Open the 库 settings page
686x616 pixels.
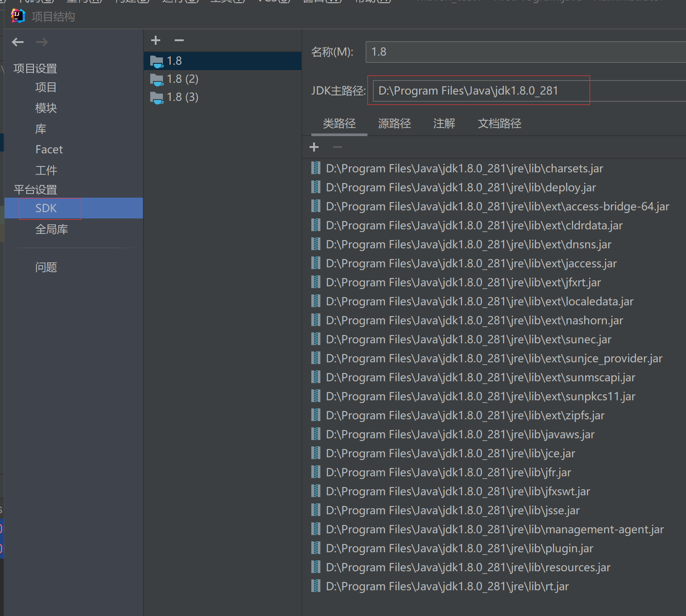pos(41,129)
